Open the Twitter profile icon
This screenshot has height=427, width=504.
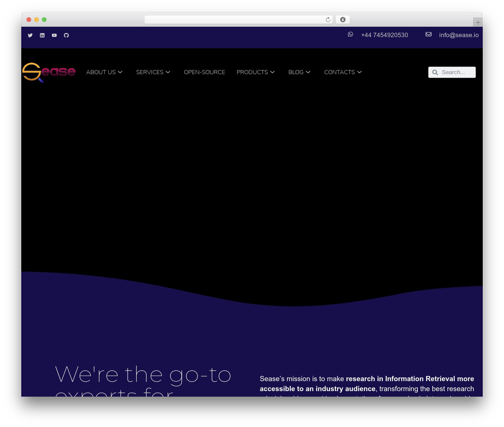point(30,35)
